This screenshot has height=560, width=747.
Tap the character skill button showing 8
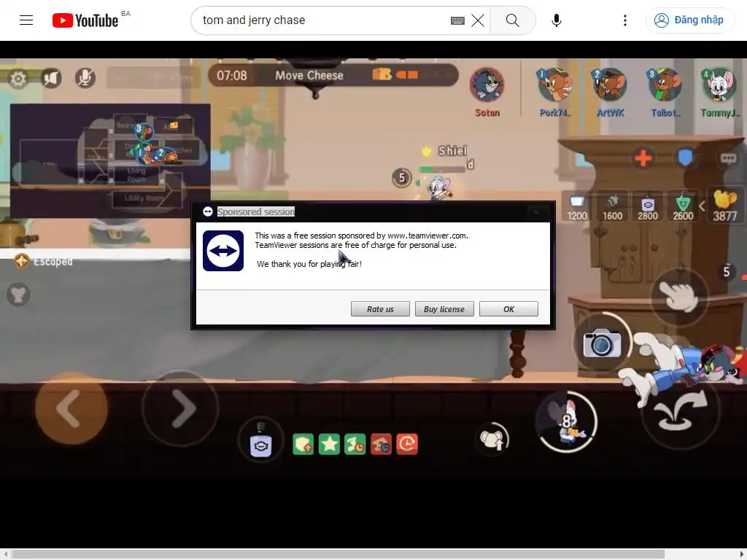pyautogui.click(x=566, y=422)
